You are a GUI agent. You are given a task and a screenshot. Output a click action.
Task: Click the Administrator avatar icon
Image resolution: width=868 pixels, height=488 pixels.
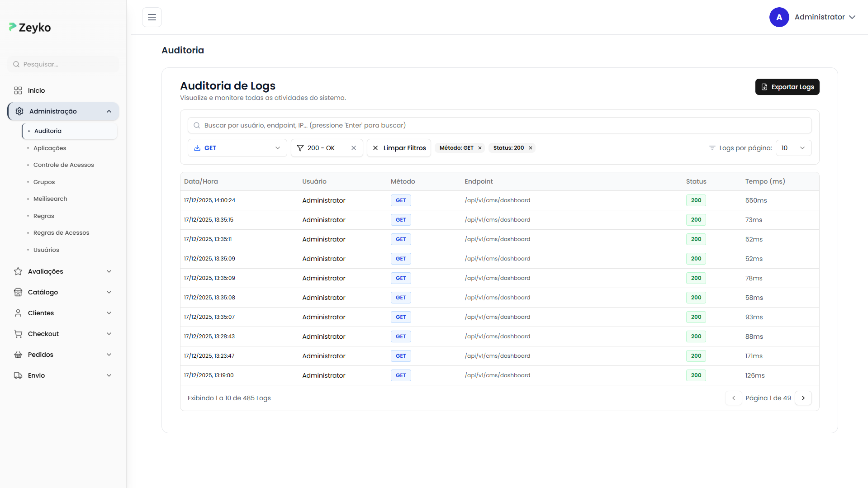[779, 17]
